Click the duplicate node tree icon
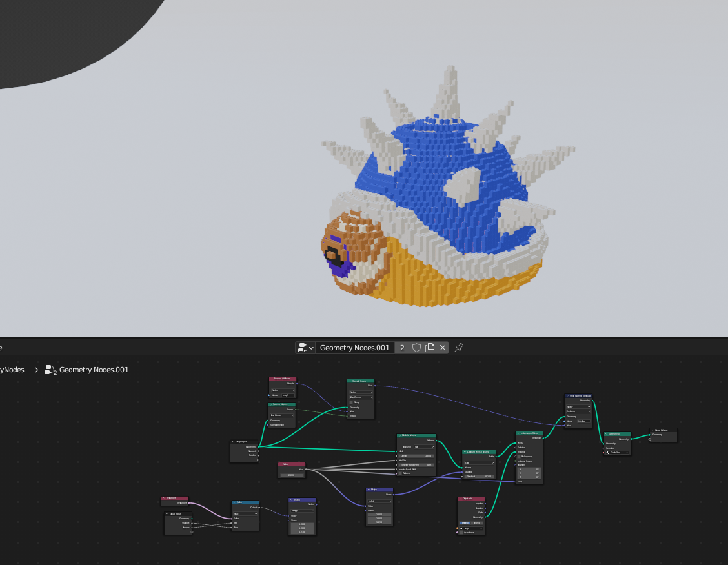The height and width of the screenshot is (565, 728). pos(430,348)
